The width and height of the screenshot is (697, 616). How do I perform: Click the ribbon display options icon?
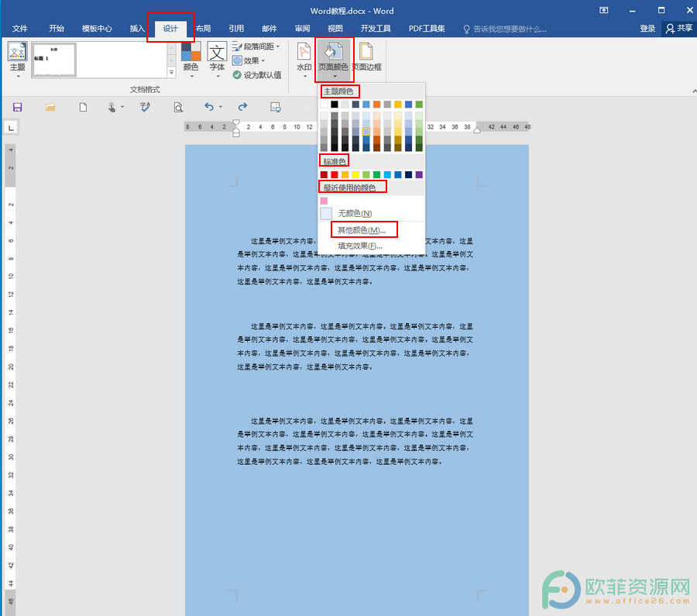pos(603,10)
